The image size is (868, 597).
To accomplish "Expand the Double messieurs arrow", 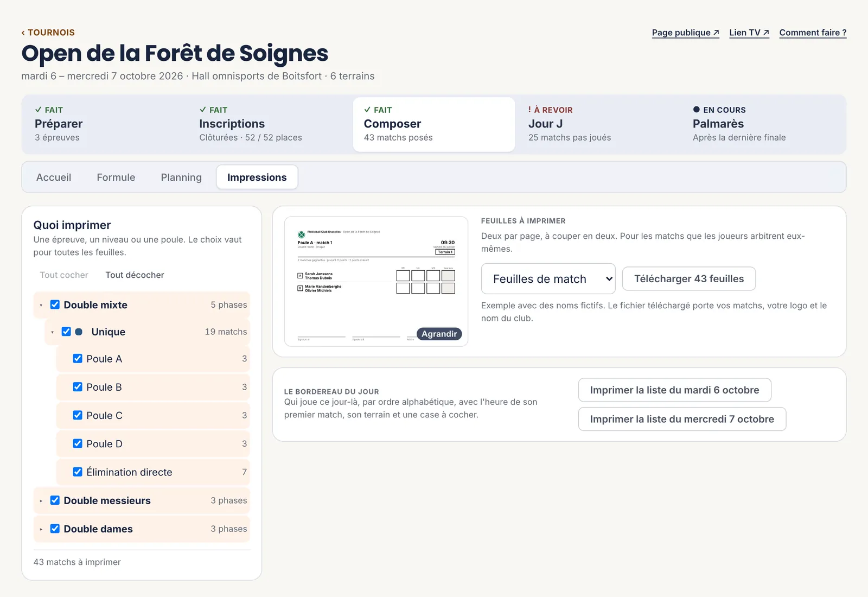I will (x=41, y=501).
